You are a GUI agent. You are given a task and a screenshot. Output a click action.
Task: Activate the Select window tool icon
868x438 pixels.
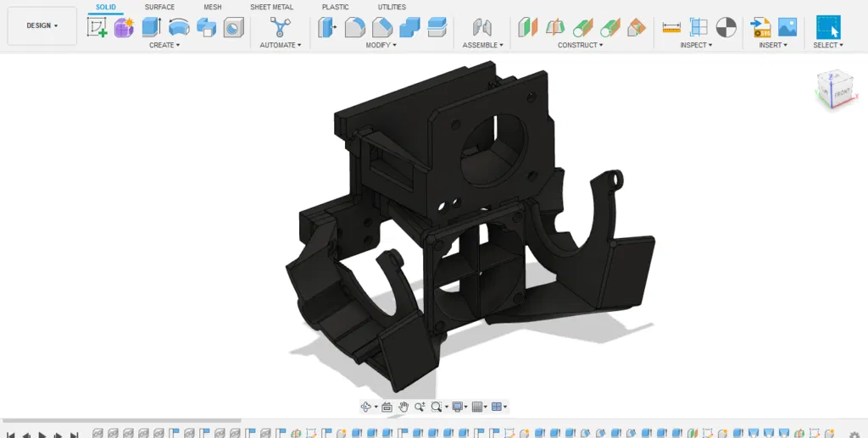[x=828, y=27]
